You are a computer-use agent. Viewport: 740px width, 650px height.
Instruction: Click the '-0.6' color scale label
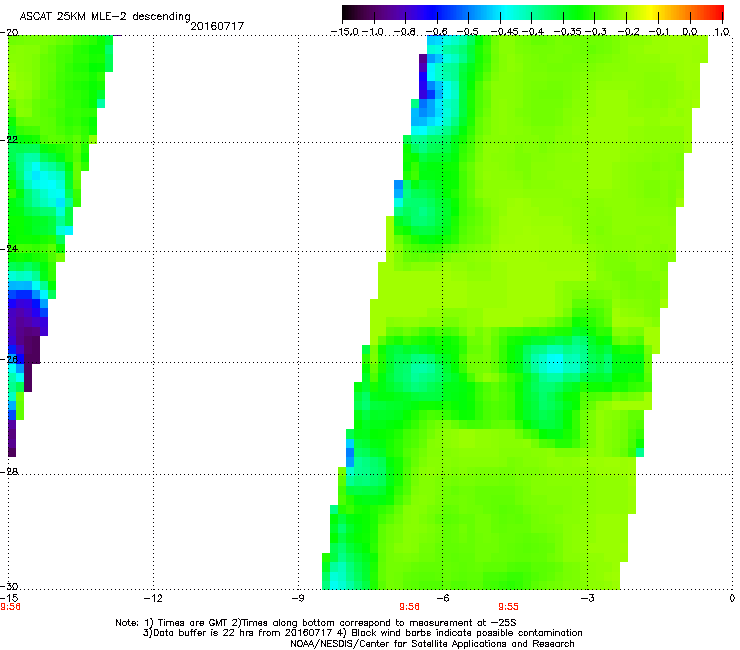436,32
